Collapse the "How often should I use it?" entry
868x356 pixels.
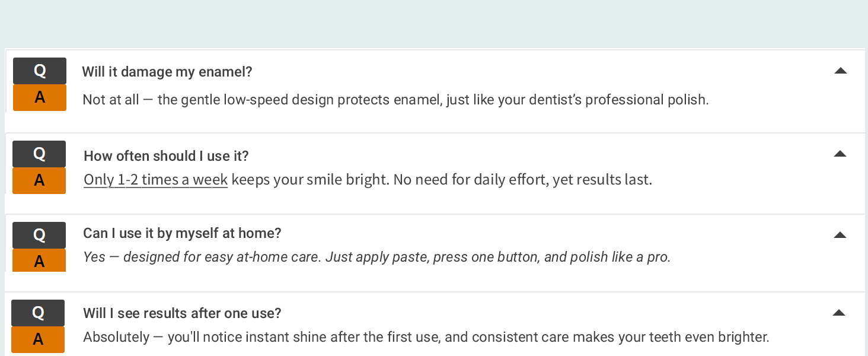840,154
